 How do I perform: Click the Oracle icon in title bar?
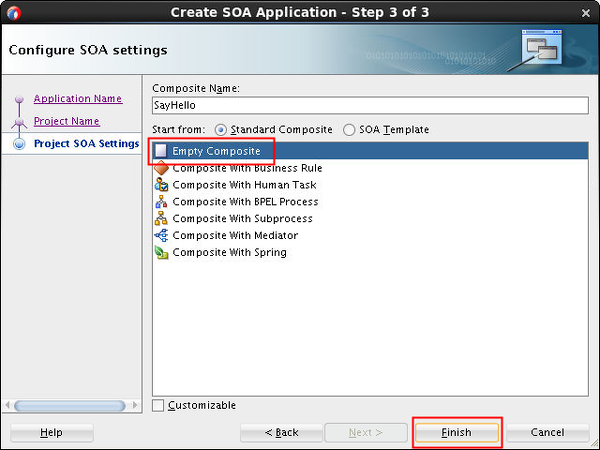coord(13,13)
